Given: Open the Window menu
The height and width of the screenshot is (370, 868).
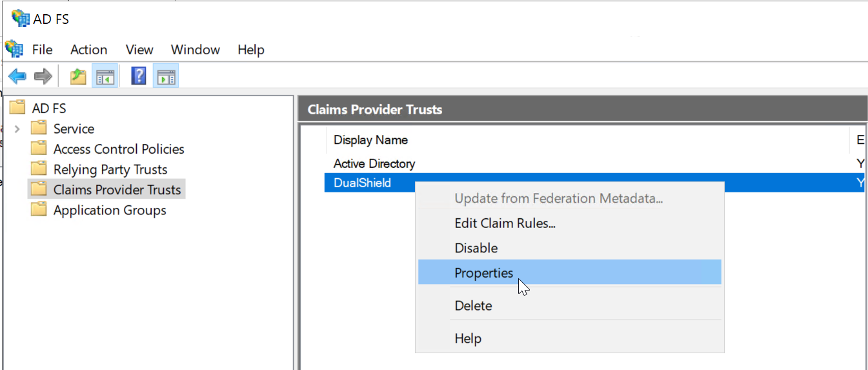Looking at the screenshot, I should tap(195, 50).
